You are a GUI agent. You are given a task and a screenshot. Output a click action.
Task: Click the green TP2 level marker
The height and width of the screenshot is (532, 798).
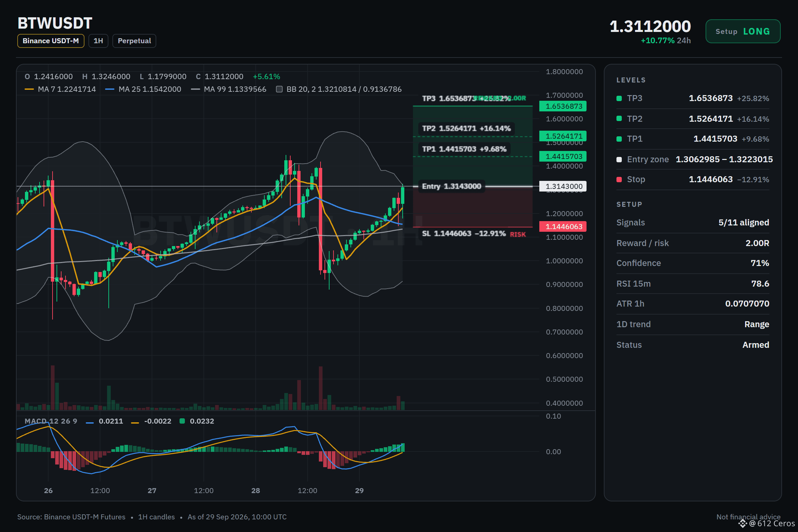[619, 119]
